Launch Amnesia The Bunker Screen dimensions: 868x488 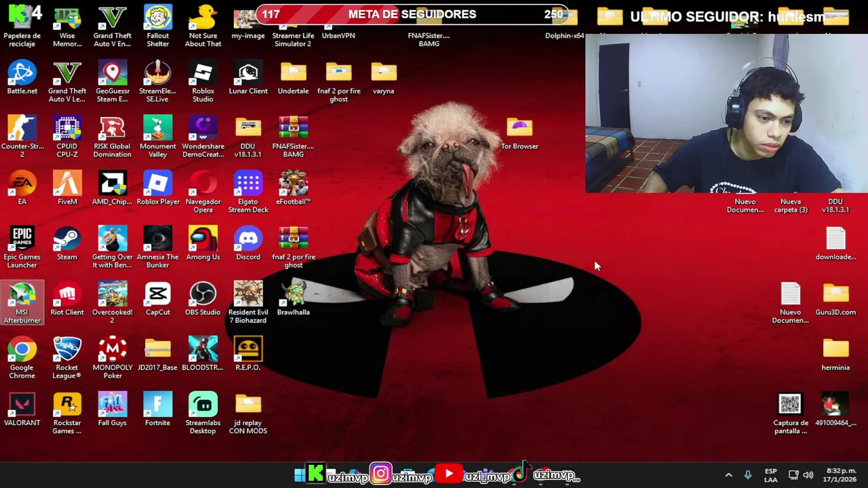coord(157,247)
